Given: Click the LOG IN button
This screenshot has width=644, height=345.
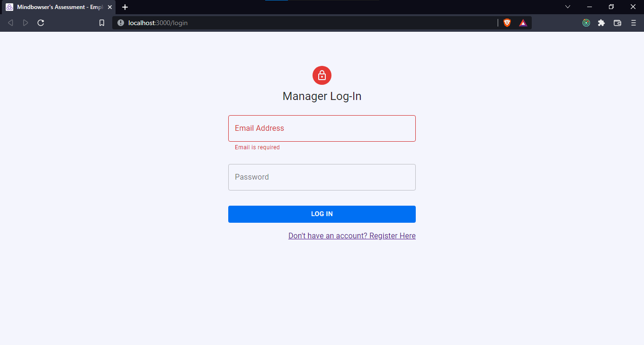Looking at the screenshot, I should click(x=322, y=214).
